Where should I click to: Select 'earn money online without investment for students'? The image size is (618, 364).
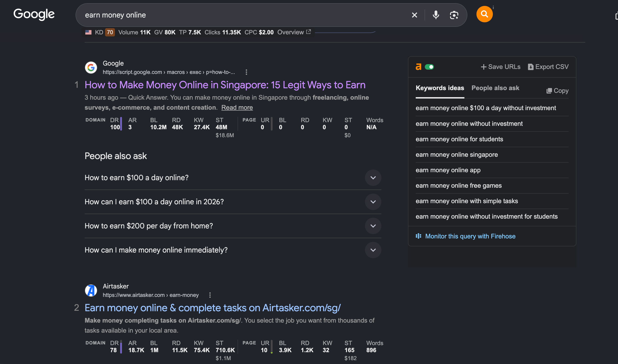point(486,216)
